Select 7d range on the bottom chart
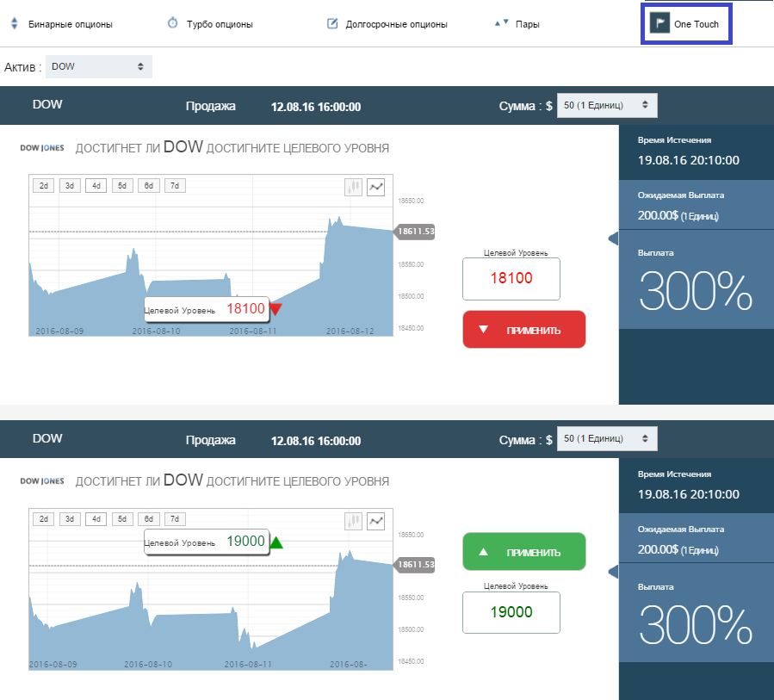774x700 pixels. (175, 519)
